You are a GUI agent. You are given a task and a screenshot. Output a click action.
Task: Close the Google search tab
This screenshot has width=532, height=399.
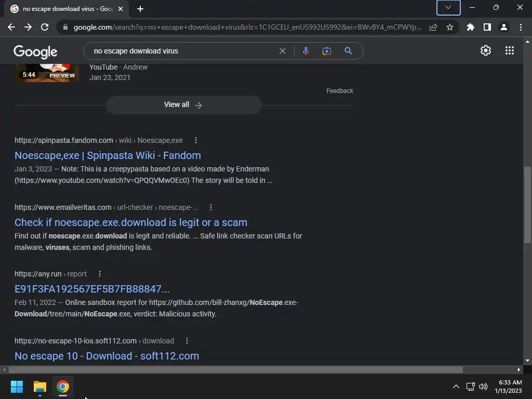pos(121,9)
